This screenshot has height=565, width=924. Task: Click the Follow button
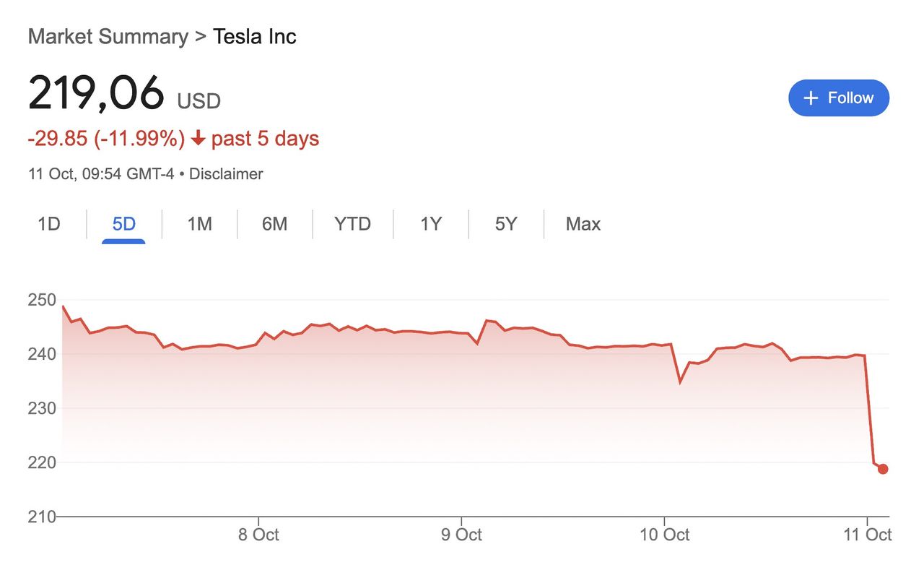[839, 98]
